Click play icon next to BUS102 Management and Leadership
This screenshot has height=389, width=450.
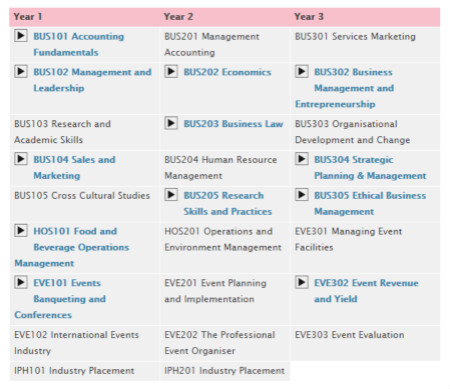[x=21, y=71]
